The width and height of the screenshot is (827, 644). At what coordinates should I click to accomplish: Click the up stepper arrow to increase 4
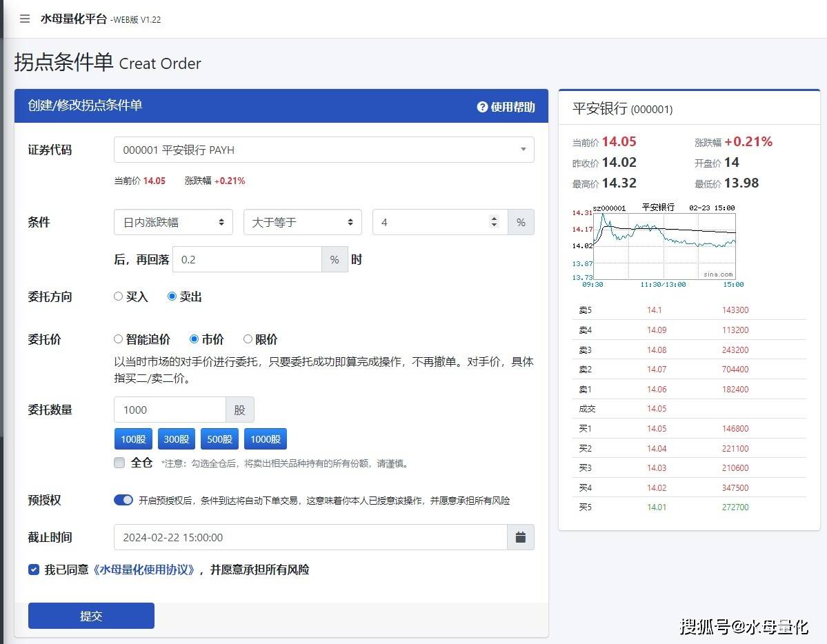point(494,218)
